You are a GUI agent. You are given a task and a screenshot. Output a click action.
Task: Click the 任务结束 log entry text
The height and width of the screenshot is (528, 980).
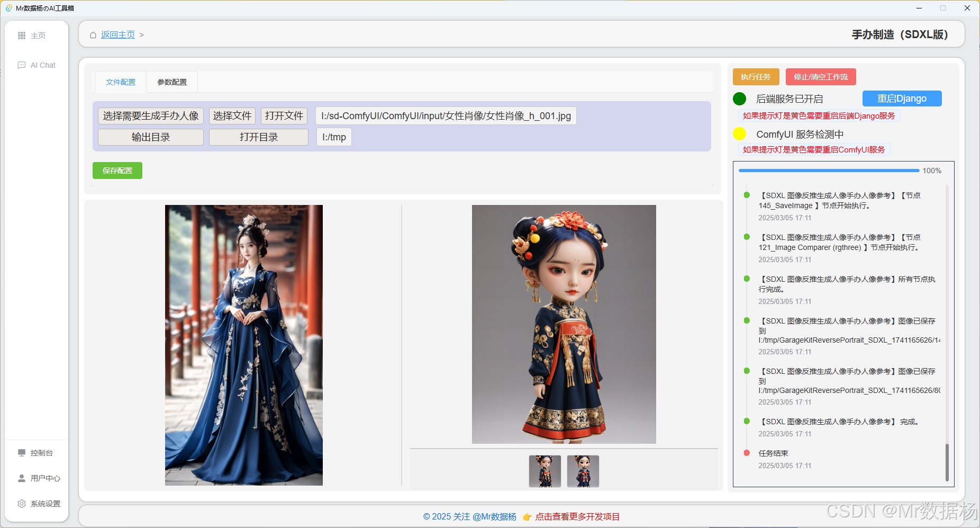tap(773, 453)
